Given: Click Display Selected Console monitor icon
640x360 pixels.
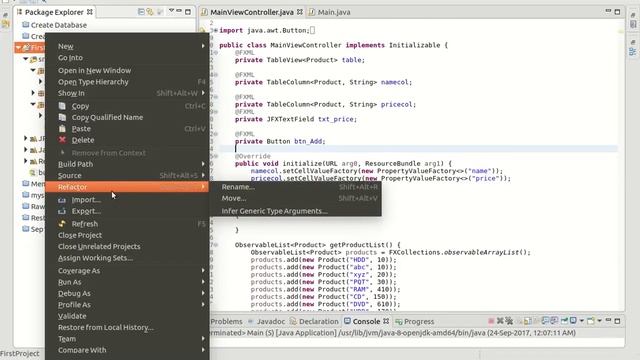Looking at the screenshot, I should [573, 321].
